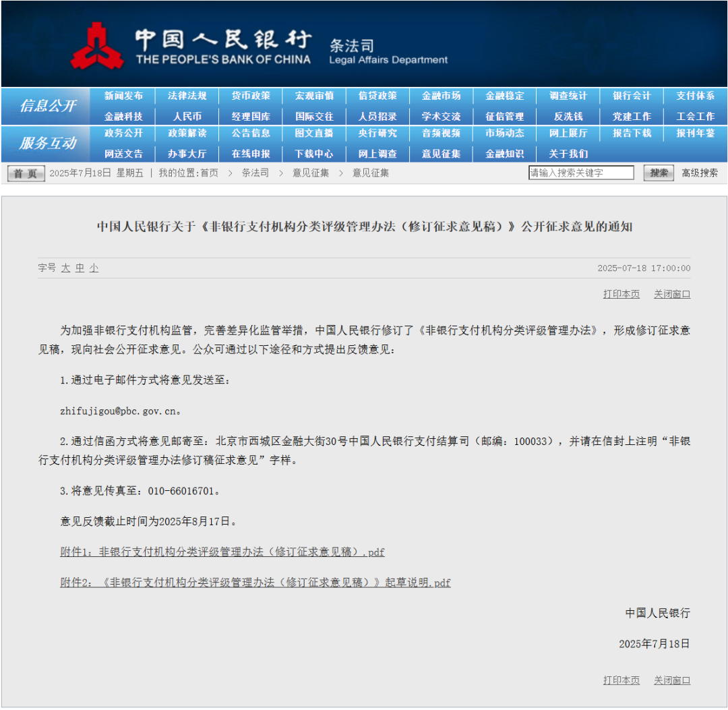Click the fax number 010-66016701

pyautogui.click(x=181, y=491)
